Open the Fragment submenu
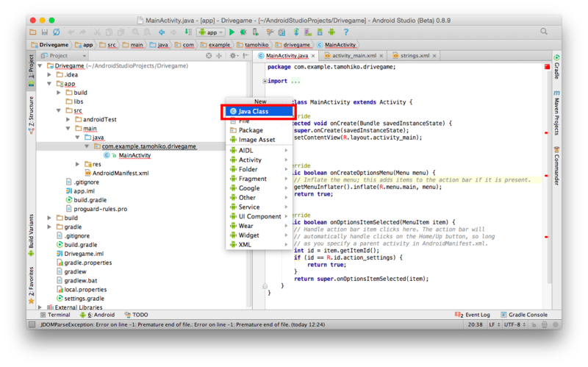588x367 pixels. 259,179
